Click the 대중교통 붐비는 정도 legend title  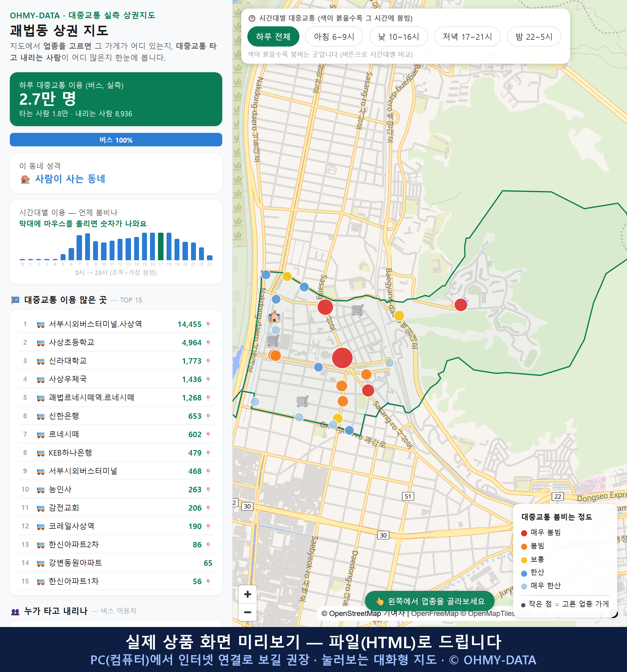click(x=556, y=517)
